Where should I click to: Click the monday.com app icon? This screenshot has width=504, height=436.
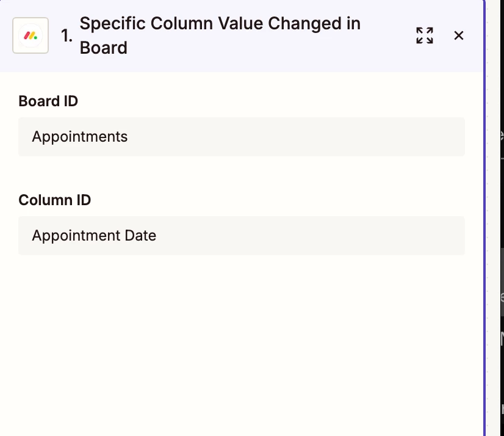click(x=31, y=35)
